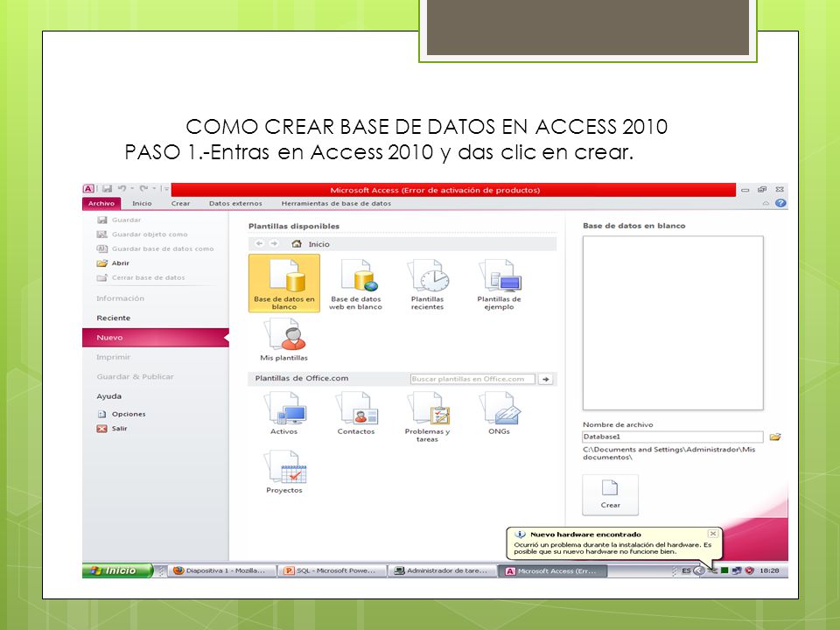Click the browse folder icon next to filename
This screenshot has width=840, height=630.
pyautogui.click(x=774, y=437)
